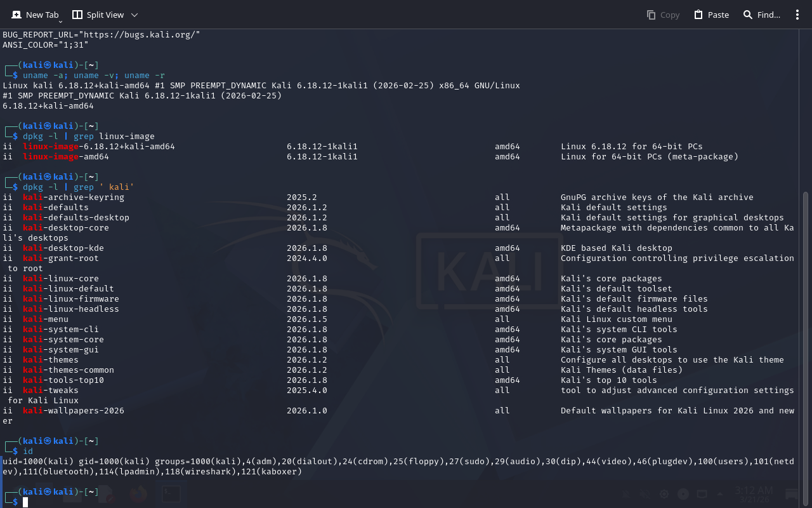Click the vertical scrollbar of the terminal
This screenshot has height=508, width=812.
[806, 317]
